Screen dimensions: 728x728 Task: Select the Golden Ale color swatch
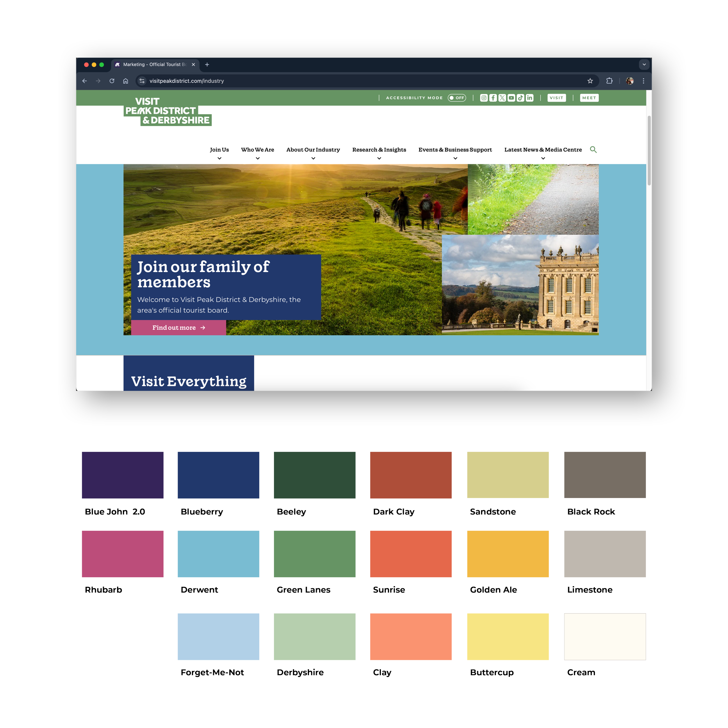(508, 554)
